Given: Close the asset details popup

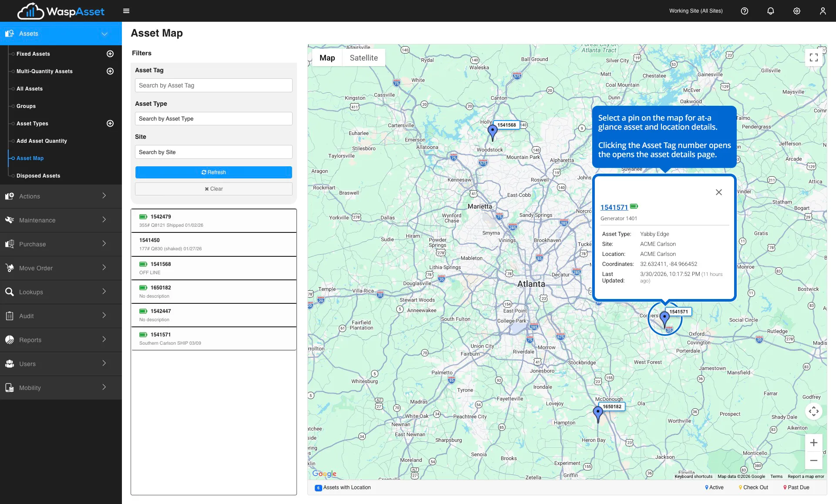Looking at the screenshot, I should click(x=719, y=192).
